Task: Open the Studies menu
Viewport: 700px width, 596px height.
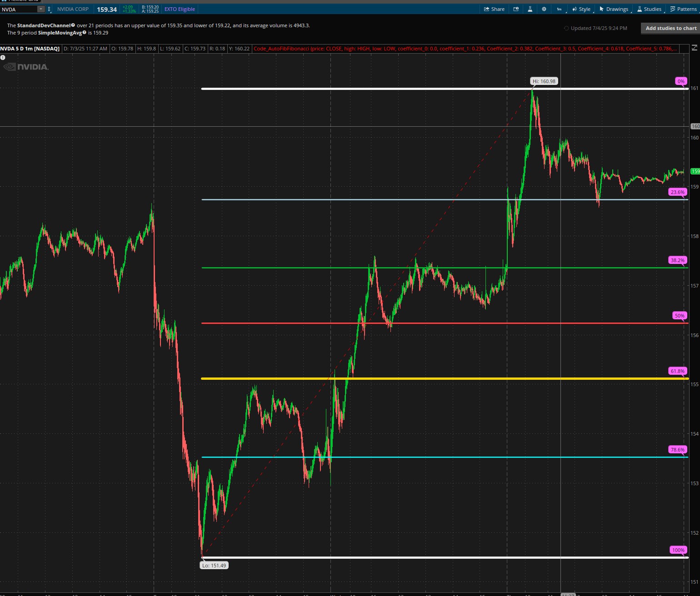Action: coord(649,9)
